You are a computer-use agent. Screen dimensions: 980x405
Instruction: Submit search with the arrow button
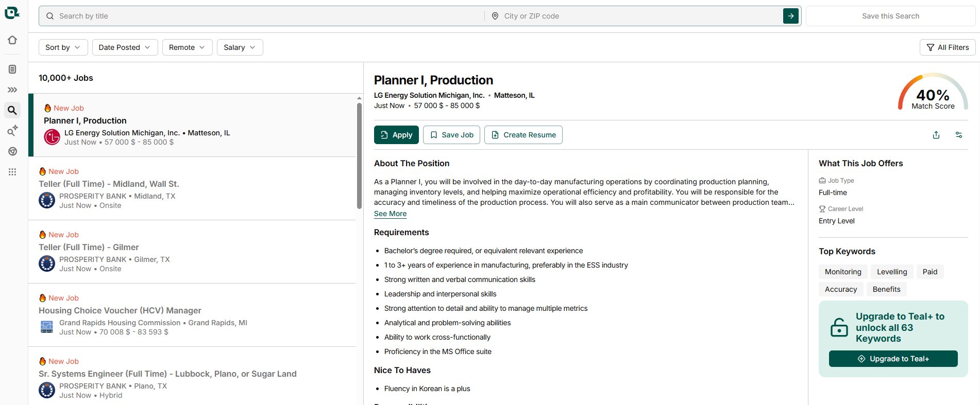[791, 16]
